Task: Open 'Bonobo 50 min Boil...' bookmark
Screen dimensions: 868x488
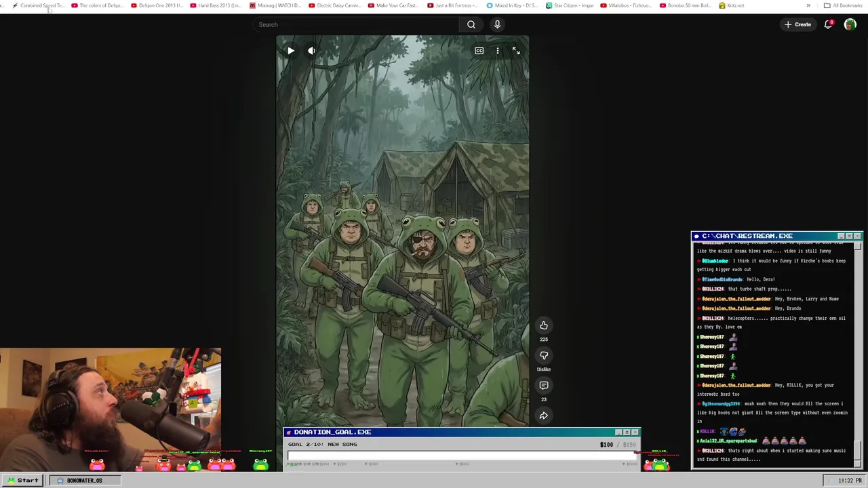Action: pyautogui.click(x=686, y=5)
